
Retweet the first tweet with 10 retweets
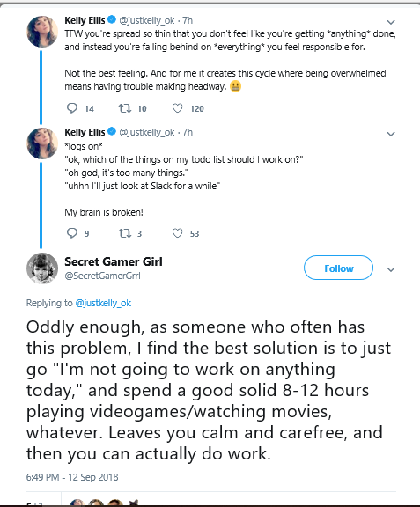click(124, 108)
